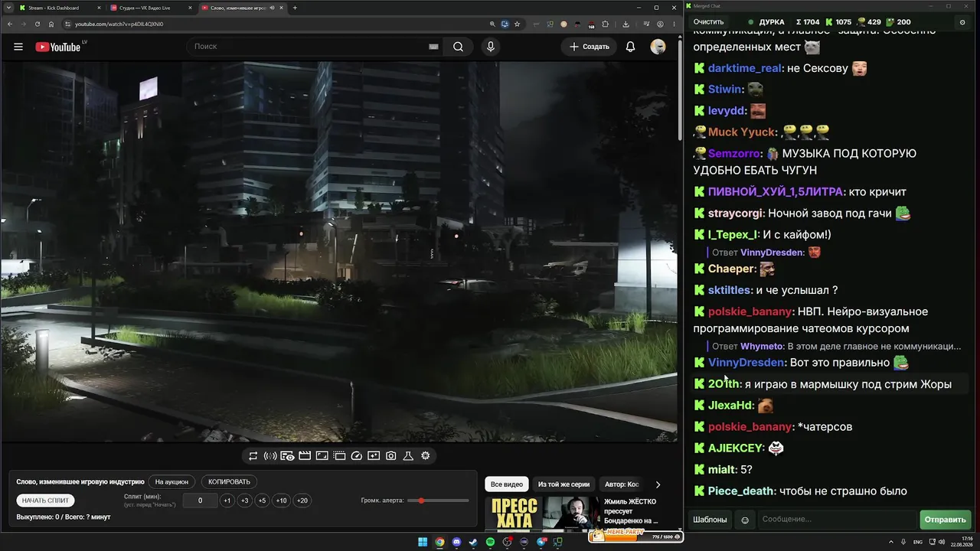Open the flask experiments icon
This screenshot has width=980, height=551.
click(408, 456)
